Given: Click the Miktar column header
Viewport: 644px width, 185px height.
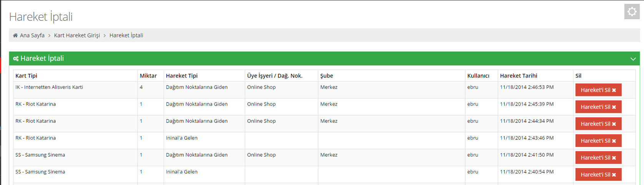Looking at the screenshot, I should 148,76.
